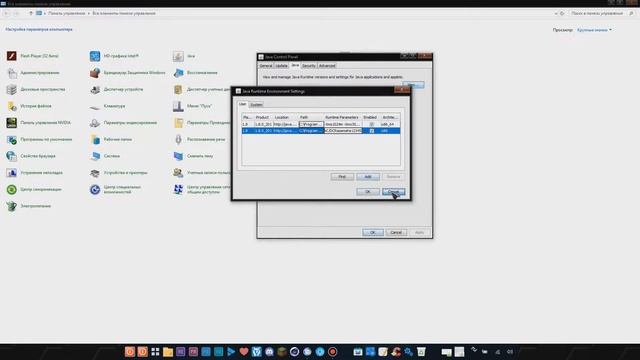Open История файлов item
This screenshot has width=640, height=360.
point(29,106)
